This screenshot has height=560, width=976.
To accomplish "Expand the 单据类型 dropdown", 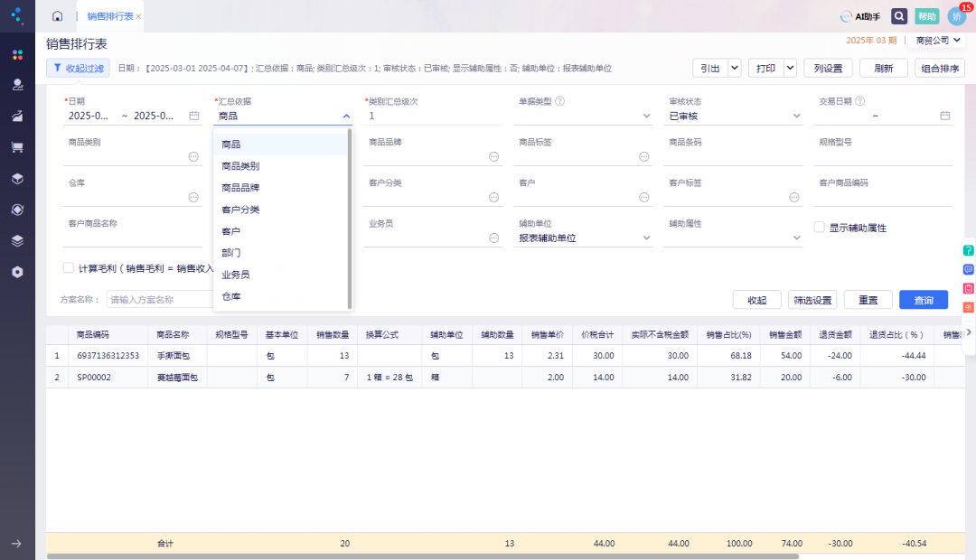I will click(646, 116).
